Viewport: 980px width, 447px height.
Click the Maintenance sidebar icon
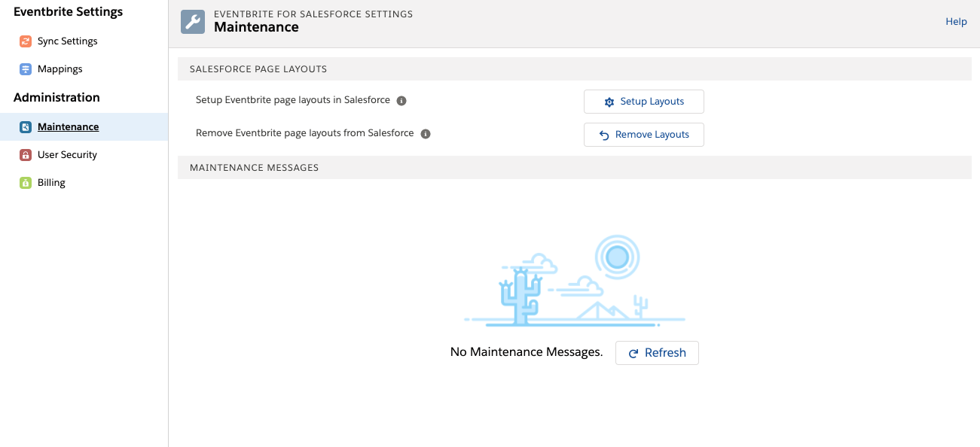tap(25, 127)
